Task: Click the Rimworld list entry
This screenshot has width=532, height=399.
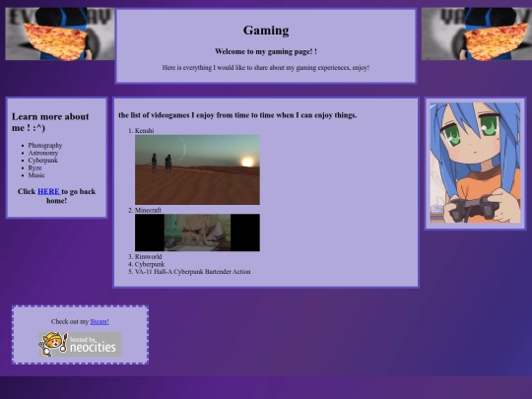Action: coord(148,256)
